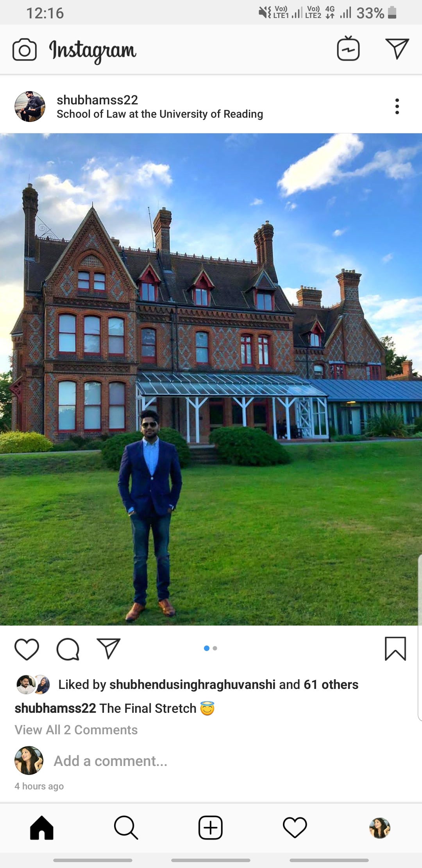Share post via paper plane below photo
Screen dimensions: 422x868
pyautogui.click(x=109, y=649)
